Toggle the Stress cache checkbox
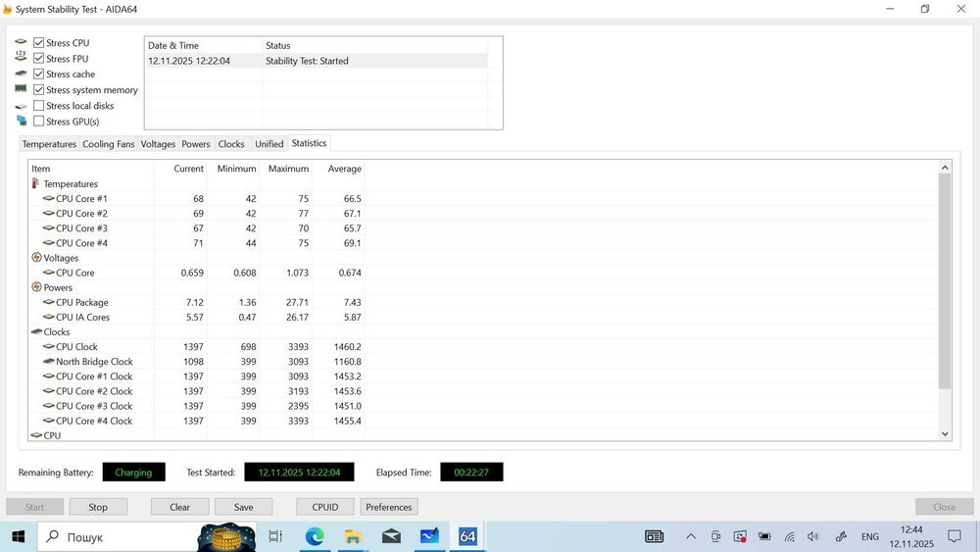980x552 pixels. [x=39, y=74]
